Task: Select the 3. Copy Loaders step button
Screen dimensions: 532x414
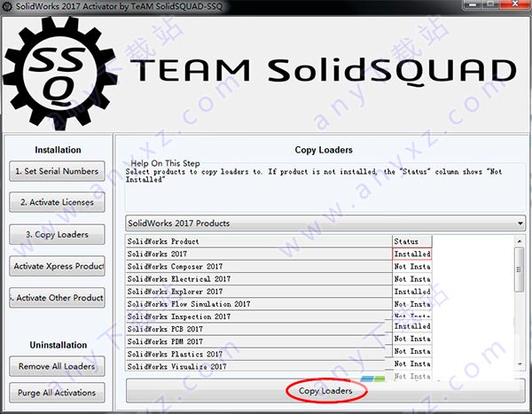Action: [x=57, y=235]
